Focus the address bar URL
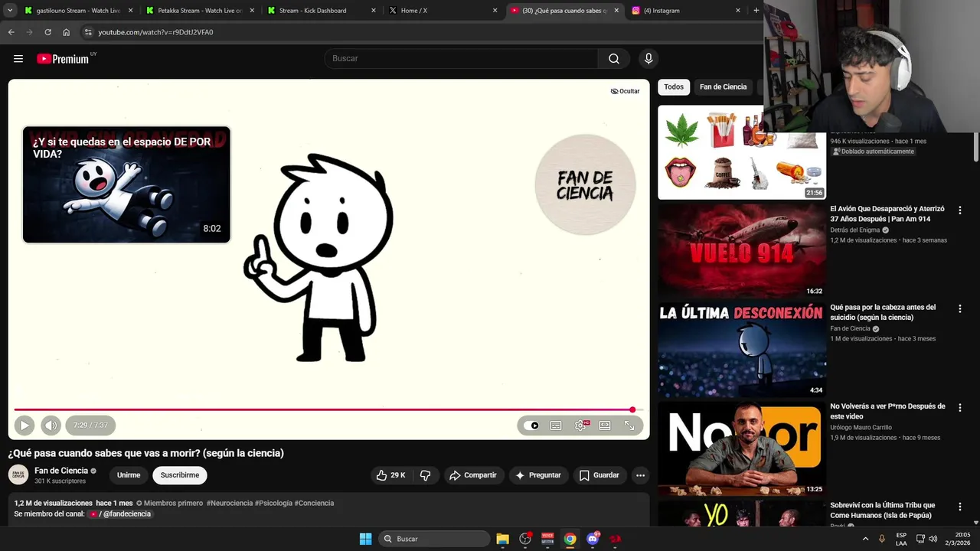980x551 pixels. pyautogui.click(x=155, y=32)
